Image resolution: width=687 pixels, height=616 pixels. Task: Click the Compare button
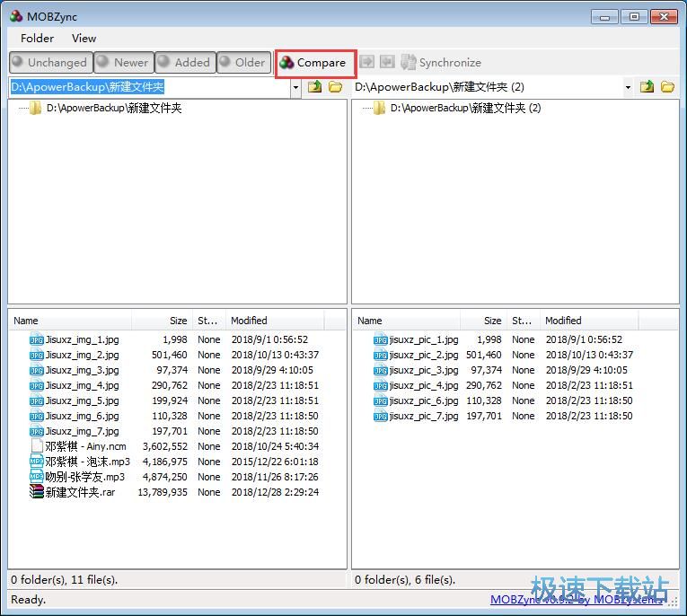point(315,63)
